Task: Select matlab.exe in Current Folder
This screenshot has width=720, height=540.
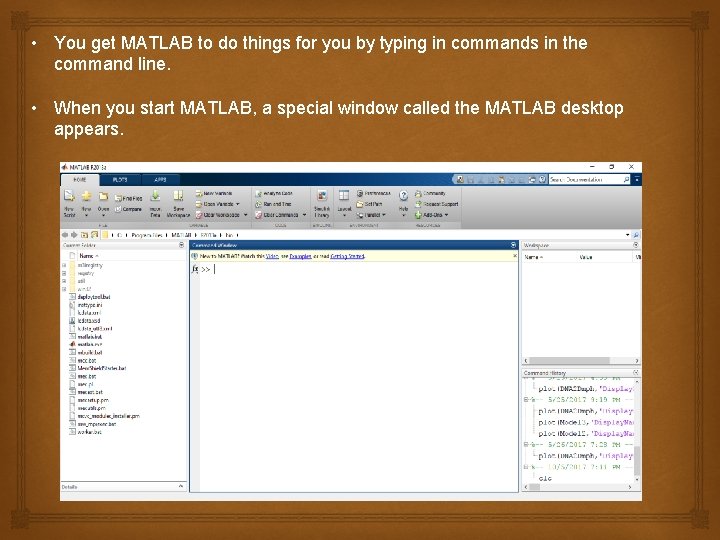Action: (x=90, y=344)
